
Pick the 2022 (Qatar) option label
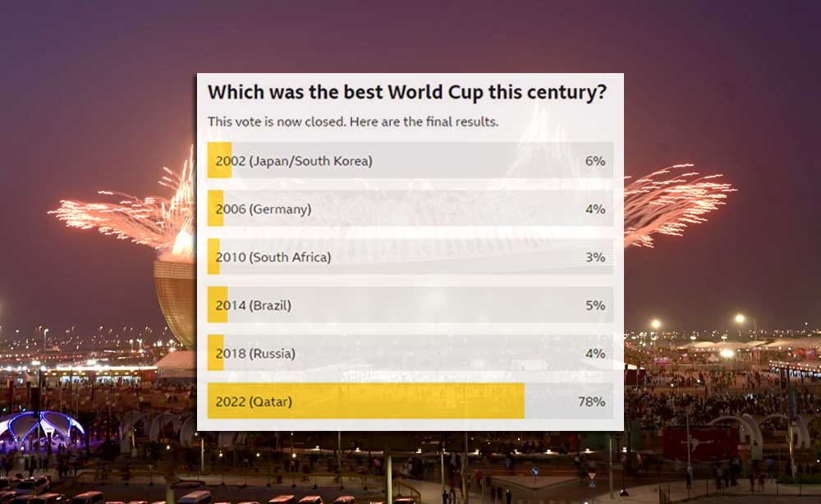point(254,401)
